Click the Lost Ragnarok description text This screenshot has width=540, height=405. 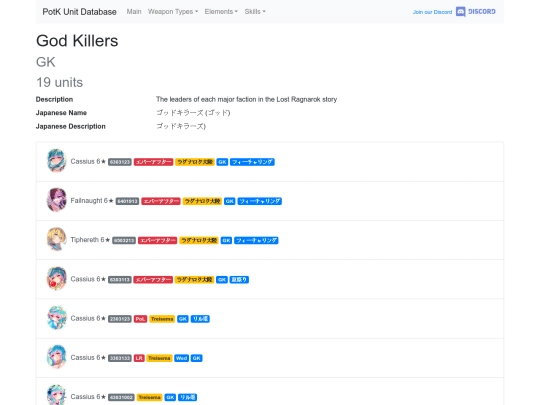[246, 100]
